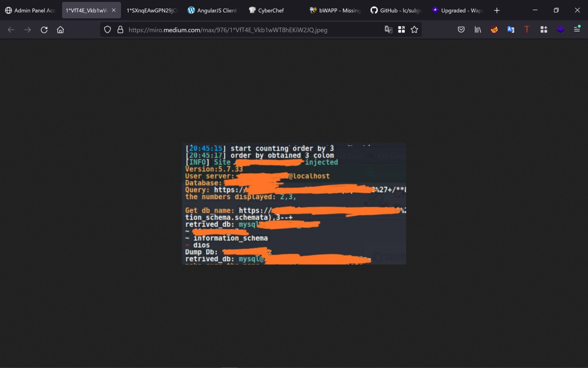Click the forward navigation arrow

pyautogui.click(x=27, y=30)
